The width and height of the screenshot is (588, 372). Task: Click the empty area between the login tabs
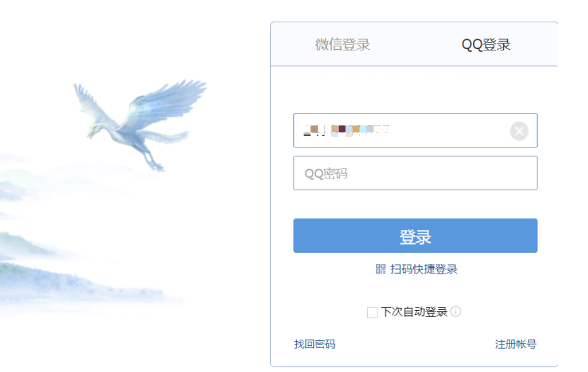[416, 44]
